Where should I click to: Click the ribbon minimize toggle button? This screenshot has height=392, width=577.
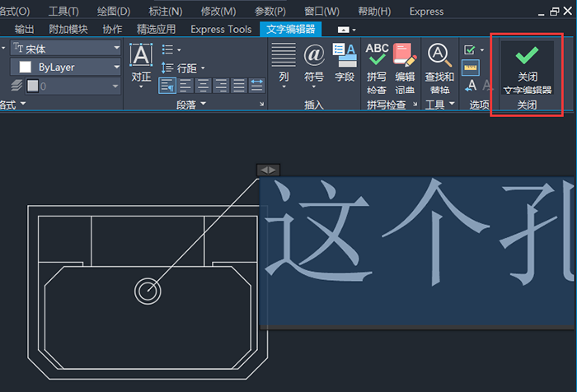point(344,30)
